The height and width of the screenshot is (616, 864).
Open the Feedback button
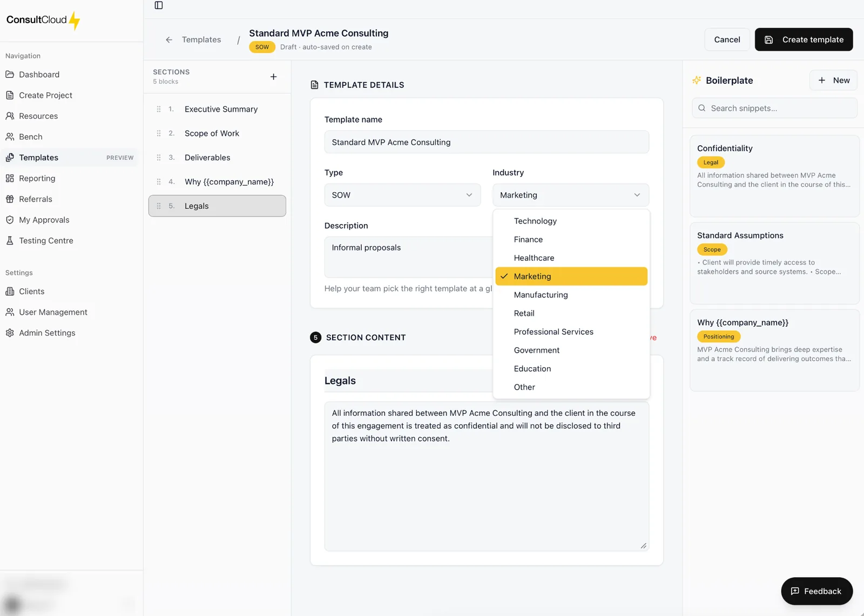click(x=816, y=591)
